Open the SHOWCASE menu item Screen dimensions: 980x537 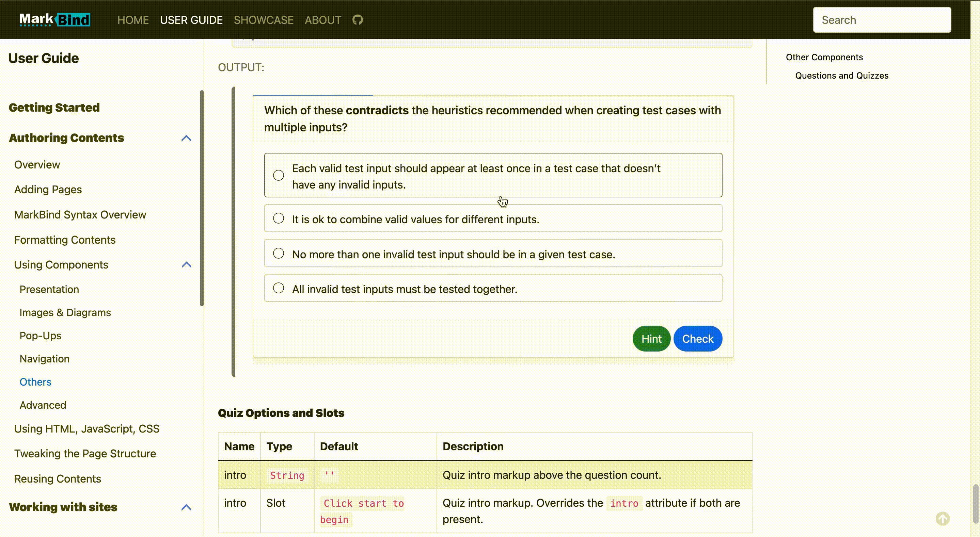click(x=263, y=20)
